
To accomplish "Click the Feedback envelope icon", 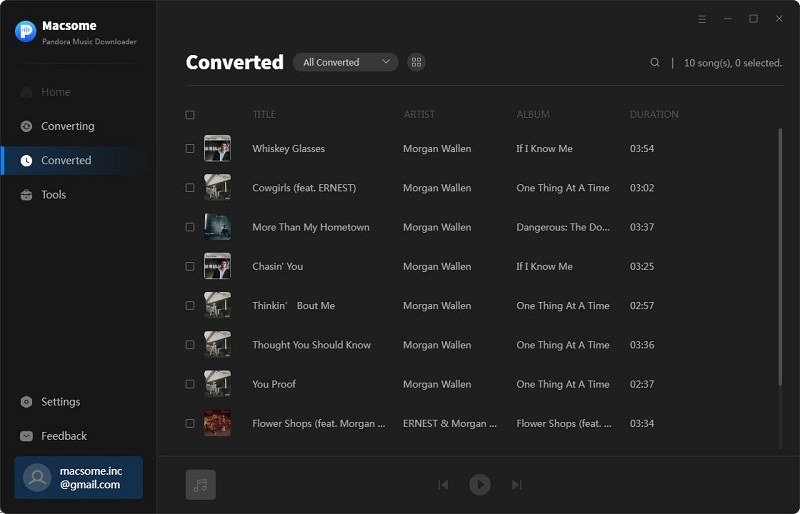I will (x=26, y=436).
